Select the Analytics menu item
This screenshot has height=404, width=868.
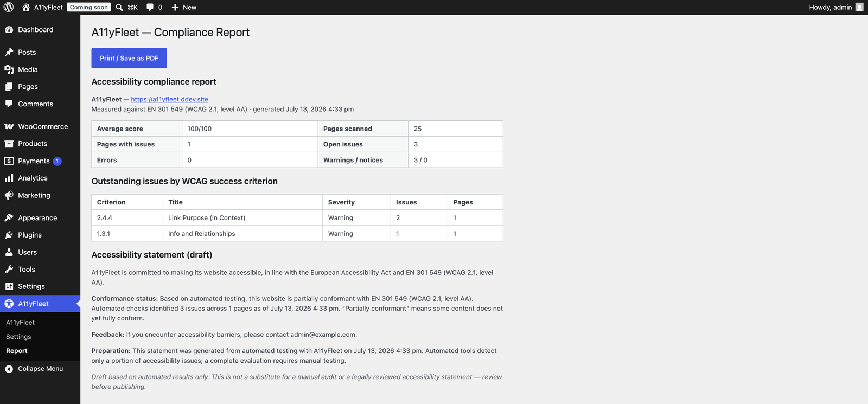pyautogui.click(x=40, y=178)
